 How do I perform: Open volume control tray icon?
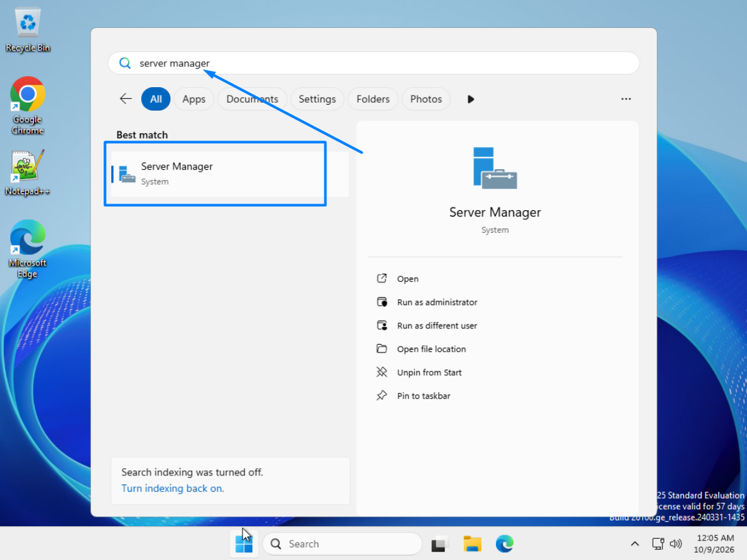[x=675, y=544]
